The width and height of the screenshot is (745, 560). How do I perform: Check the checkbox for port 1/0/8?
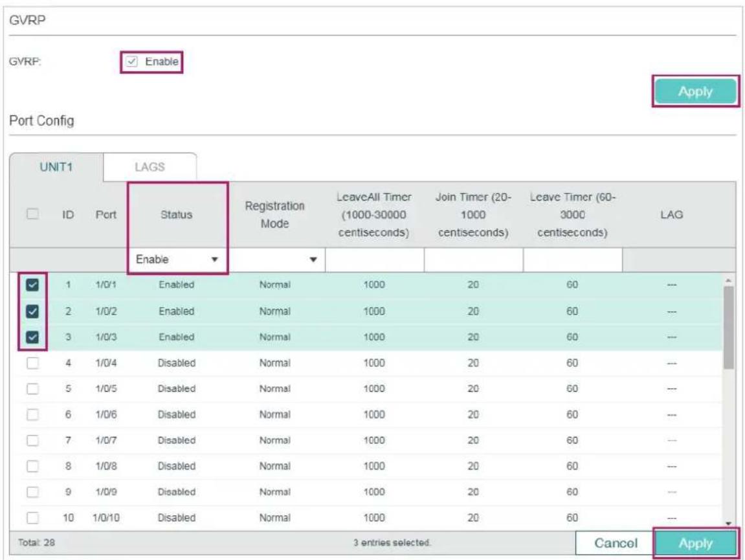coord(32,466)
